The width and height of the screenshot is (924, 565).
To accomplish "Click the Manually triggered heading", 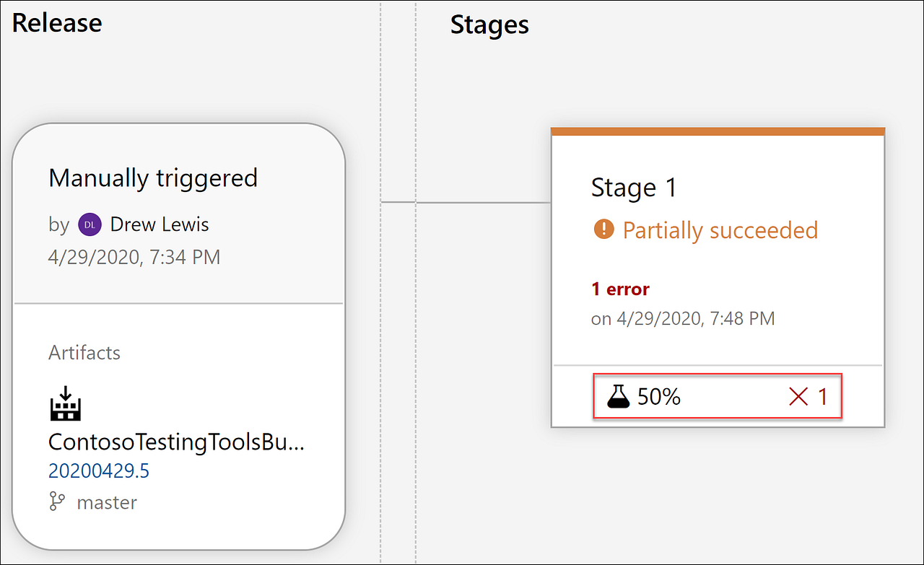I will click(153, 178).
